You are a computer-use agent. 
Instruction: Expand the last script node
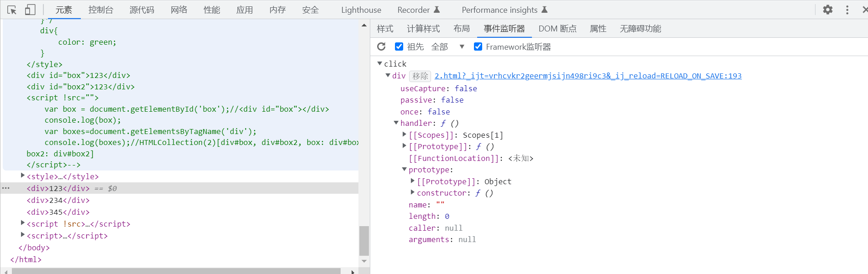tap(22, 235)
